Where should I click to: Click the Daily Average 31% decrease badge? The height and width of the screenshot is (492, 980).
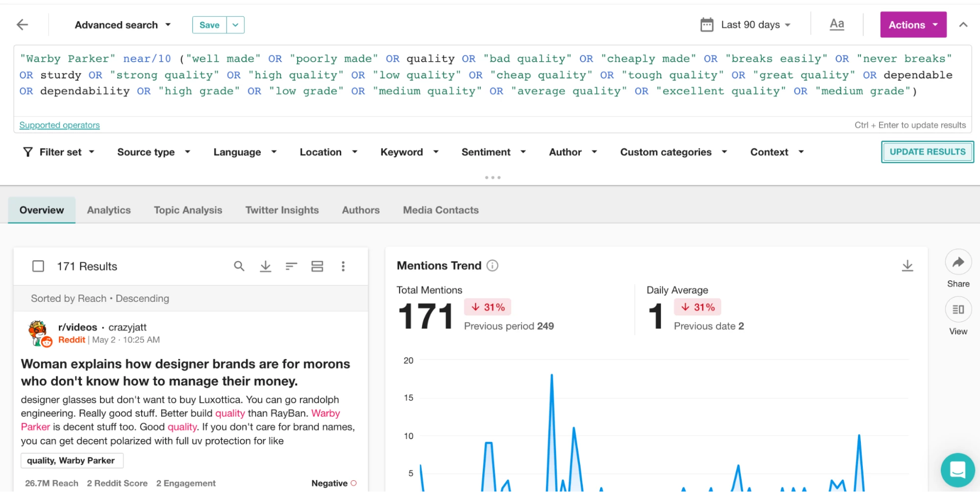[x=698, y=307]
